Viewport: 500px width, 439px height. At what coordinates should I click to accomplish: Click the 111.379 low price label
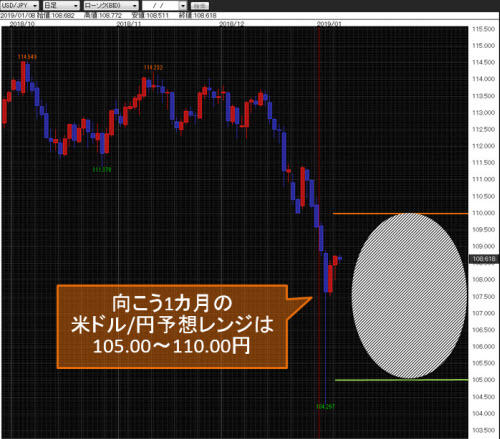(102, 170)
